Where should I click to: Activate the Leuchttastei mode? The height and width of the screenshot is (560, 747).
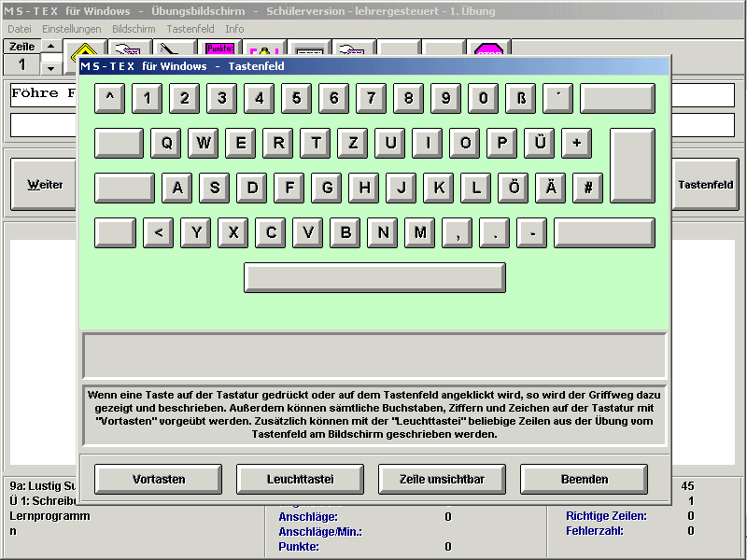tap(300, 480)
